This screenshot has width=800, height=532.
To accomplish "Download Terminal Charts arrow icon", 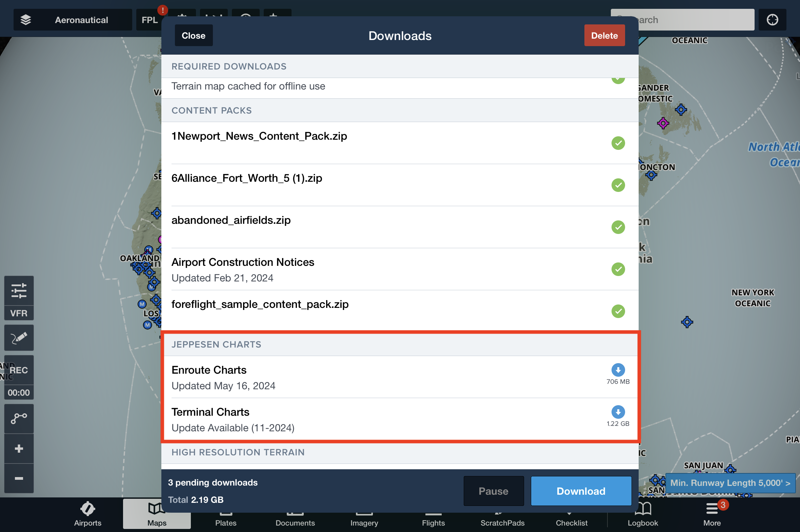I will [x=618, y=412].
